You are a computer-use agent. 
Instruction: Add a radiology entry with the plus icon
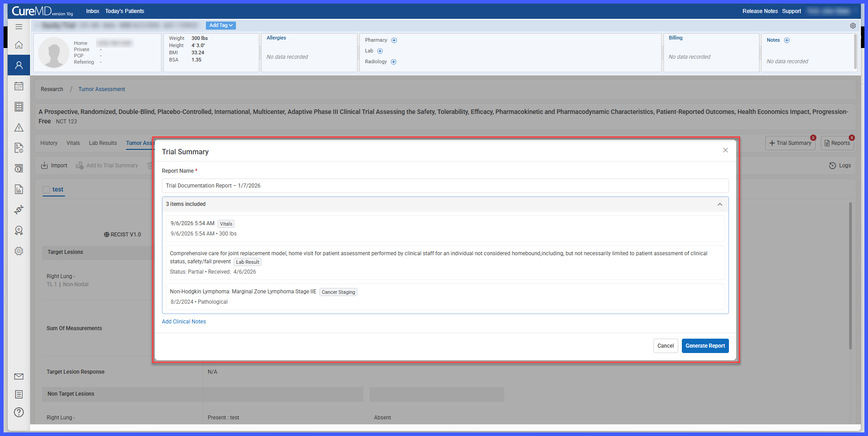point(393,62)
